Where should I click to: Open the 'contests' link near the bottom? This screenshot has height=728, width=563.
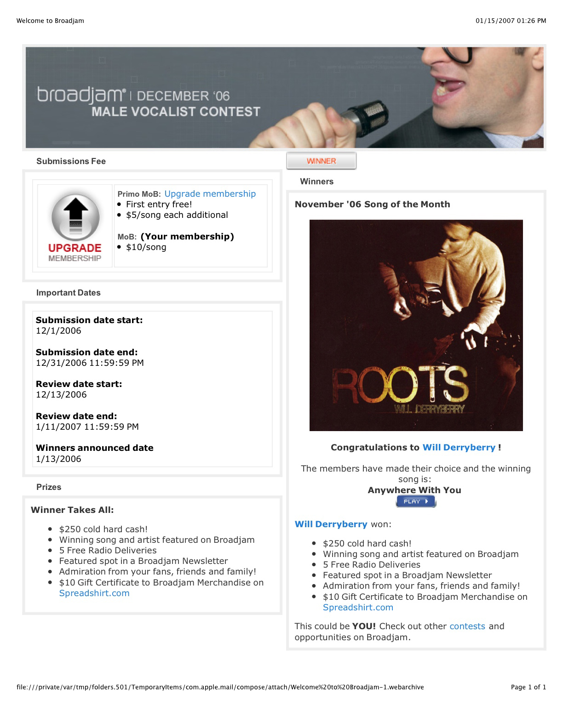467,626
